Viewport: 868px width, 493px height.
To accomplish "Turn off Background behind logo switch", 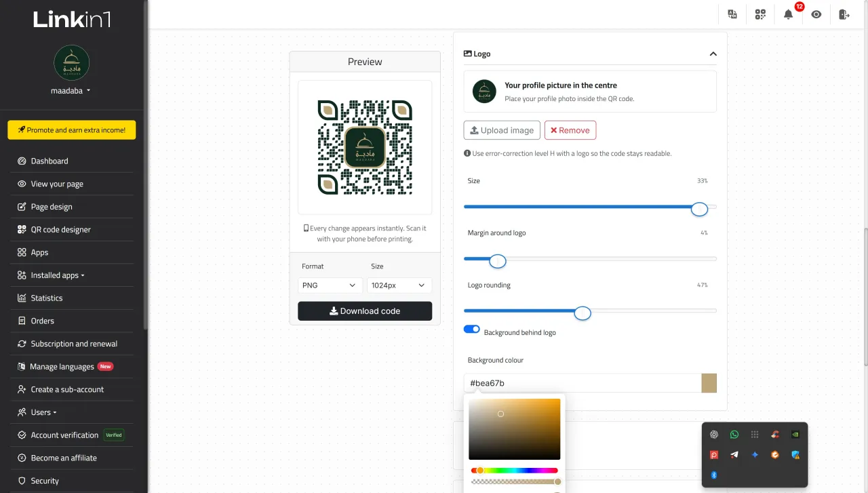I will 472,330.
